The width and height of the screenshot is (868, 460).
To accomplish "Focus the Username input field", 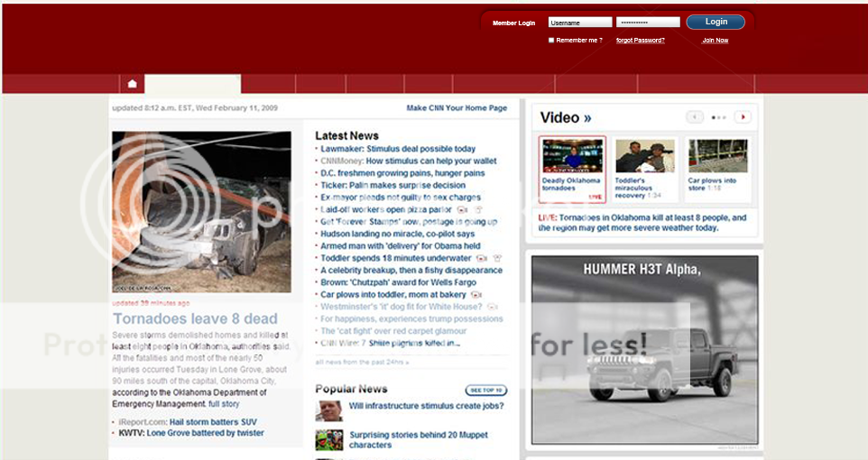I will click(580, 23).
